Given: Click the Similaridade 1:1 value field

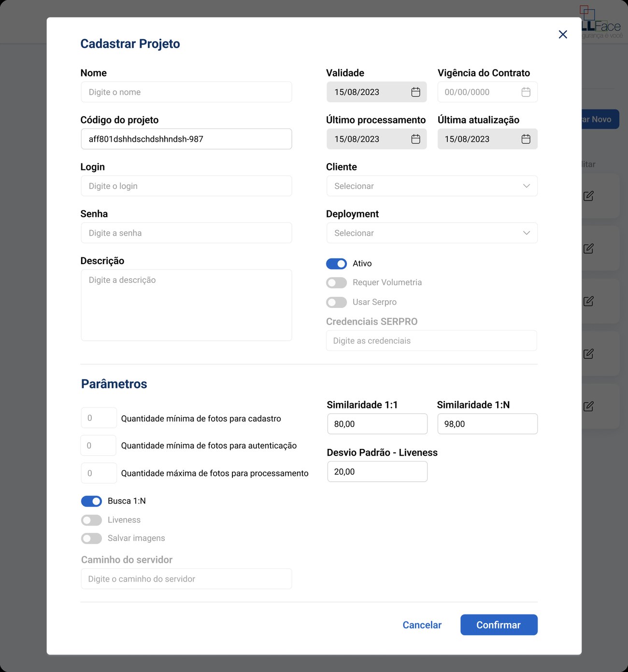Looking at the screenshot, I should point(377,424).
